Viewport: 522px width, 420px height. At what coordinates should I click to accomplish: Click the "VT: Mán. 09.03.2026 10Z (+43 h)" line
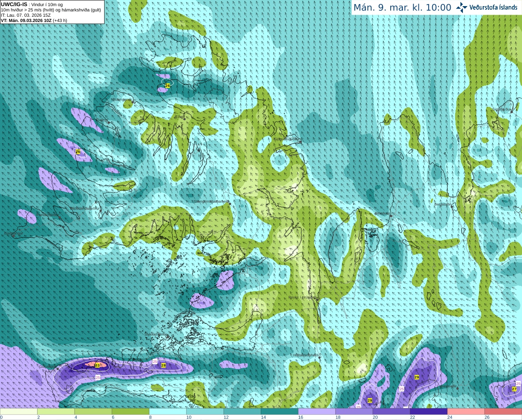point(34,20)
